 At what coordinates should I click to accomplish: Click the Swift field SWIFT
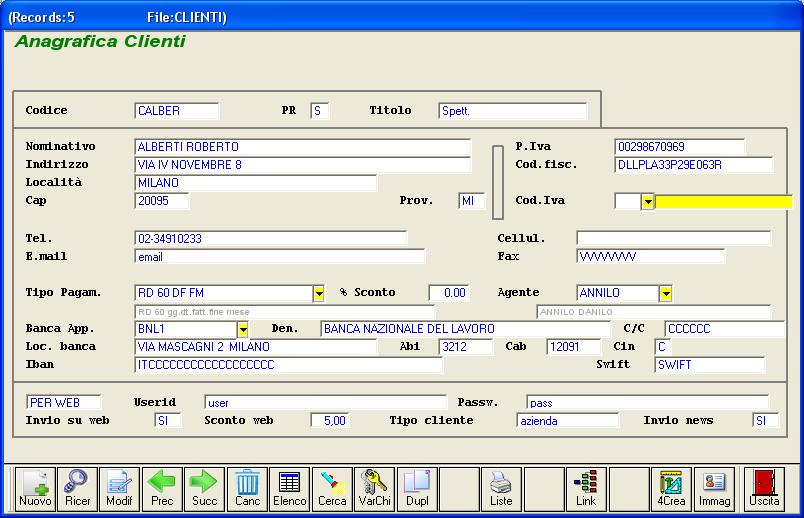[x=710, y=365]
